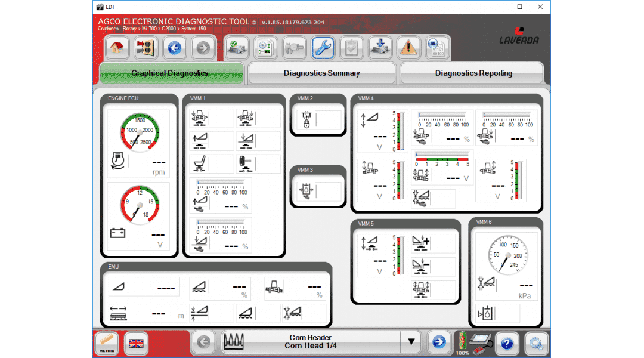Select the VMM 2 lock sensor icon
Viewport: 644px width, 358px height.
click(306, 120)
